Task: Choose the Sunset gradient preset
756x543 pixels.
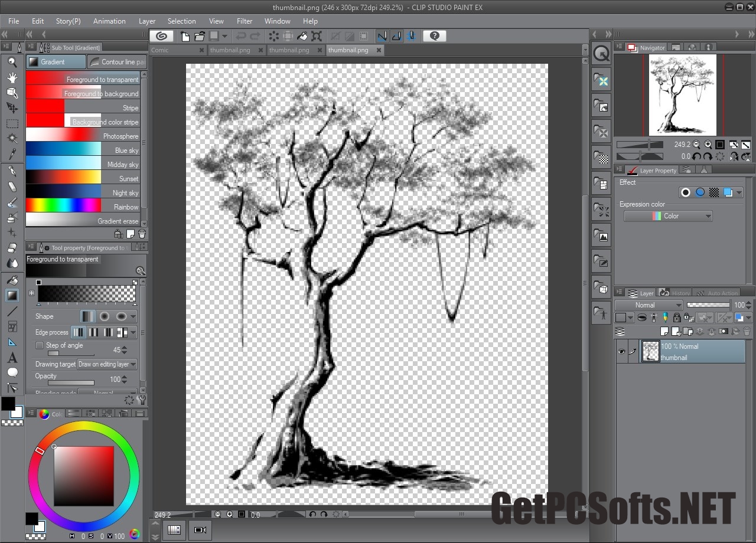Action: click(x=83, y=178)
